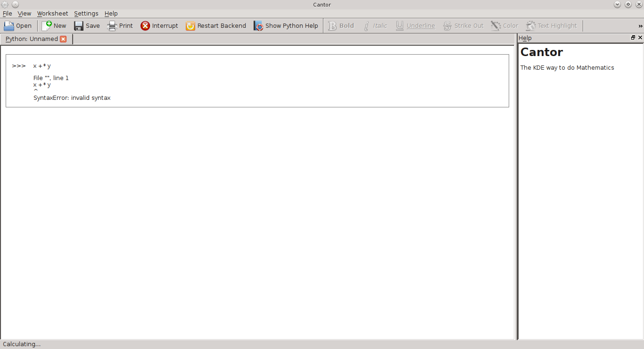Viewport: 644px width, 349px height.
Task: Click the 'Cantor' heading in Help panel
Action: [x=542, y=52]
